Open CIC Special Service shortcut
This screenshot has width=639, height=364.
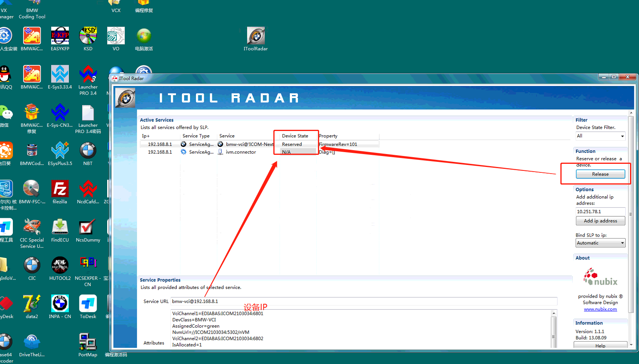tap(32, 234)
